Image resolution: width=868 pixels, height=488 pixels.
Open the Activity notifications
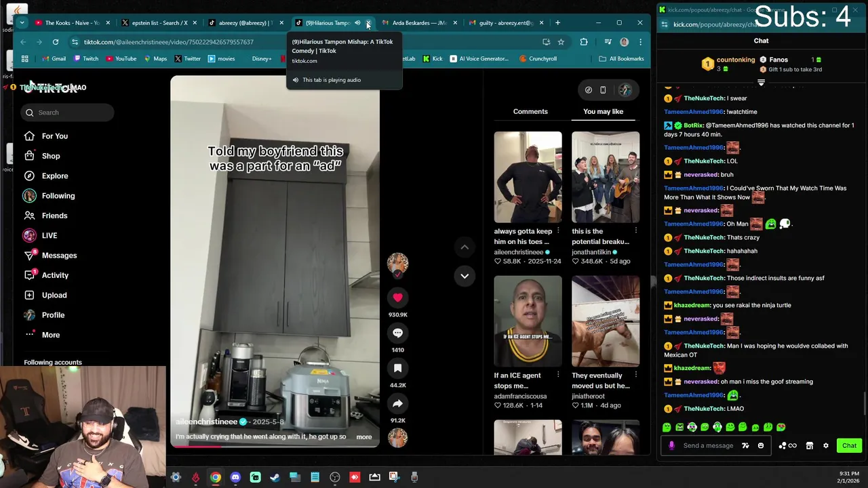point(46,275)
